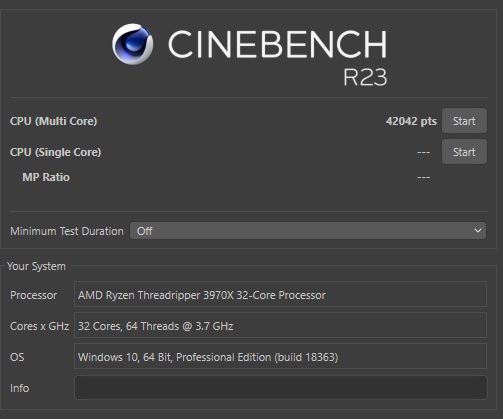Click the Processor label
Image resolution: width=503 pixels, height=419 pixels.
[33, 295]
